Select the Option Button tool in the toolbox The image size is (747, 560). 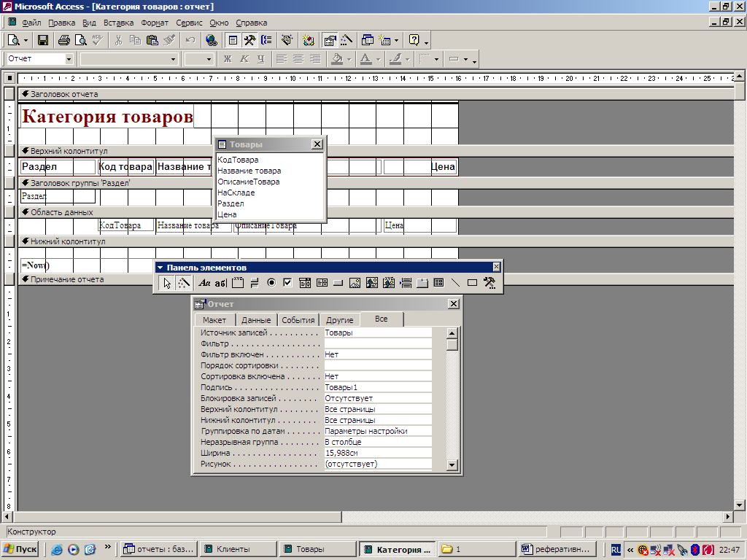tap(271, 283)
